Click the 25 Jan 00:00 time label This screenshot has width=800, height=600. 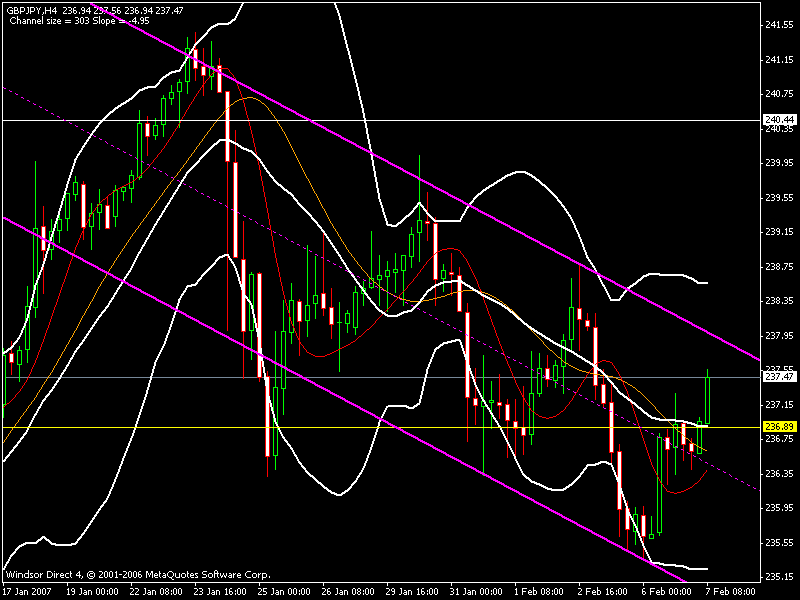coord(284,591)
